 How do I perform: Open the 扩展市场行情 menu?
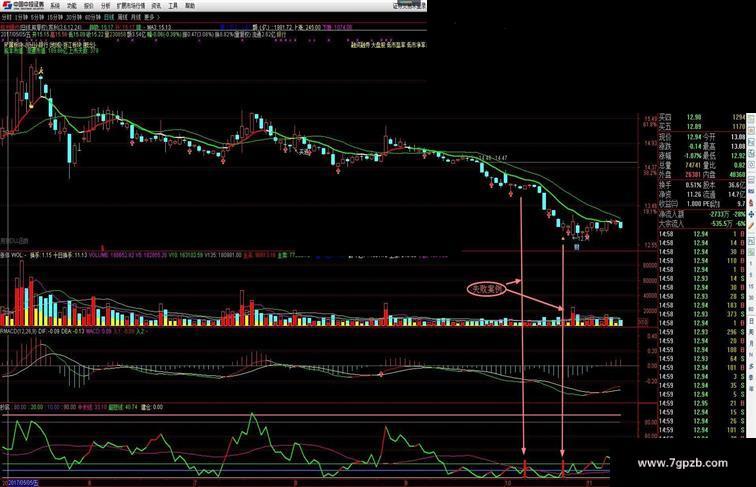(131, 6)
